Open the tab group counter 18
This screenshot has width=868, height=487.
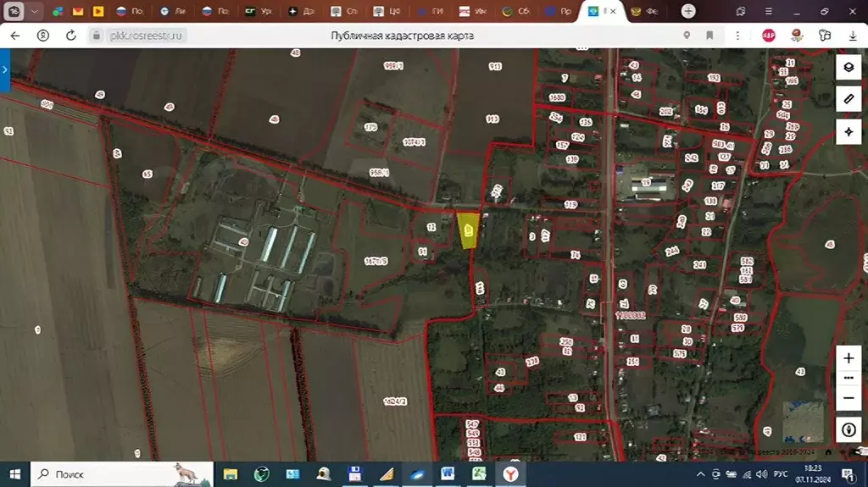[14, 11]
